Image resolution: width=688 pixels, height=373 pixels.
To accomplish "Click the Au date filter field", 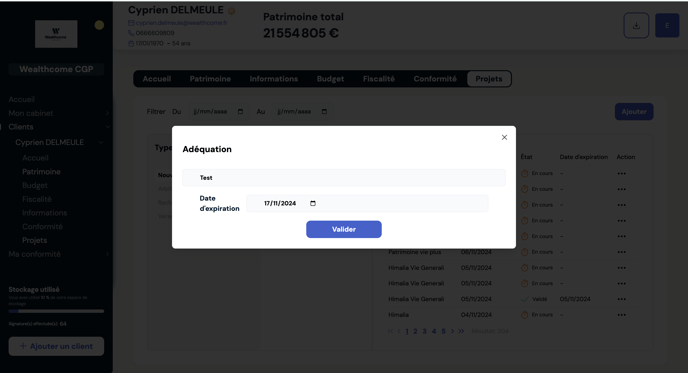I will [x=302, y=111].
